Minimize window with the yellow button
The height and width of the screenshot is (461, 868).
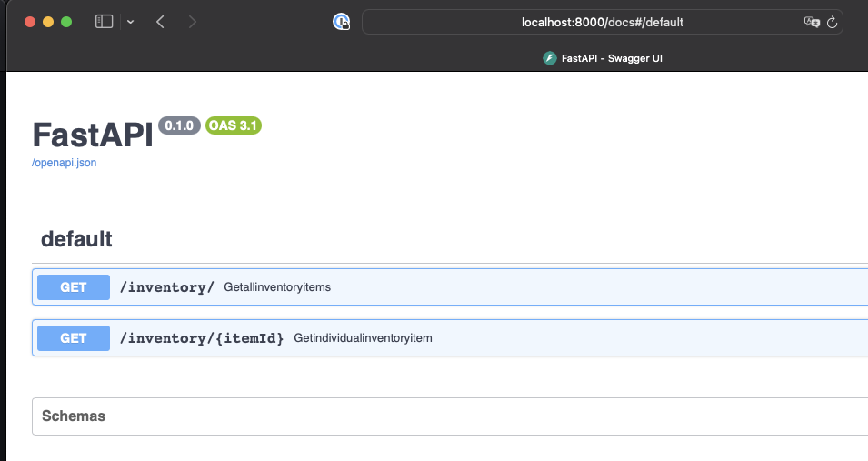[48, 22]
